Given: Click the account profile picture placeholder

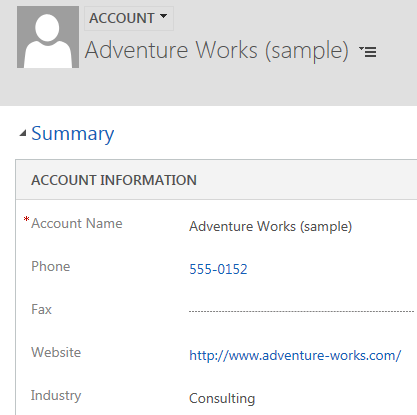Looking at the screenshot, I should point(48,37).
